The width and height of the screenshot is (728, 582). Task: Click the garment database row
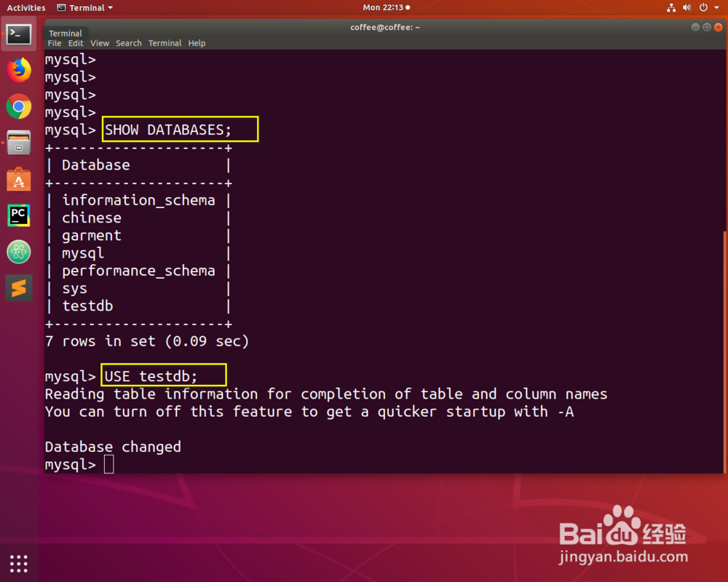pyautogui.click(x=92, y=235)
